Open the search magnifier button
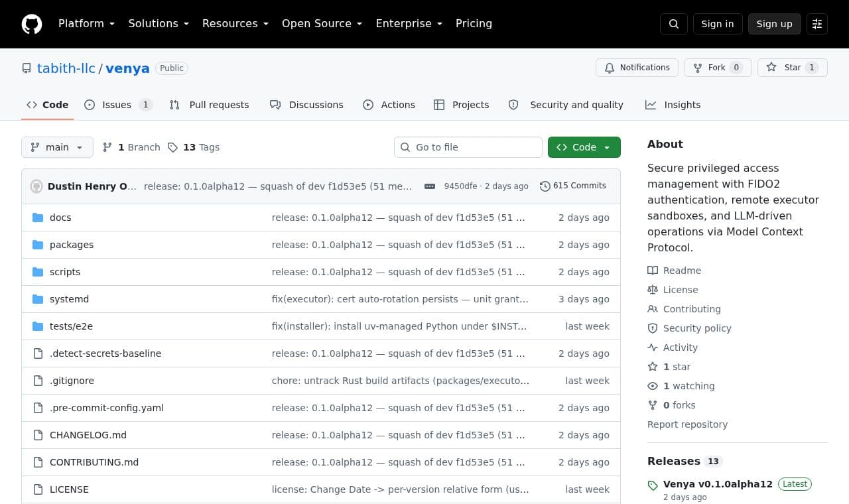The image size is (849, 504). pos(674,24)
